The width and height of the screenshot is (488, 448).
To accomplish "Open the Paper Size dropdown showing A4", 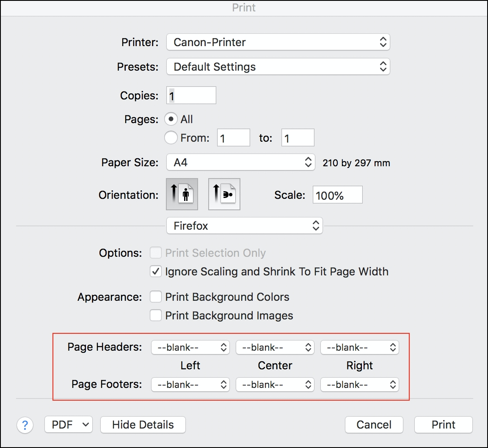I will click(x=240, y=162).
